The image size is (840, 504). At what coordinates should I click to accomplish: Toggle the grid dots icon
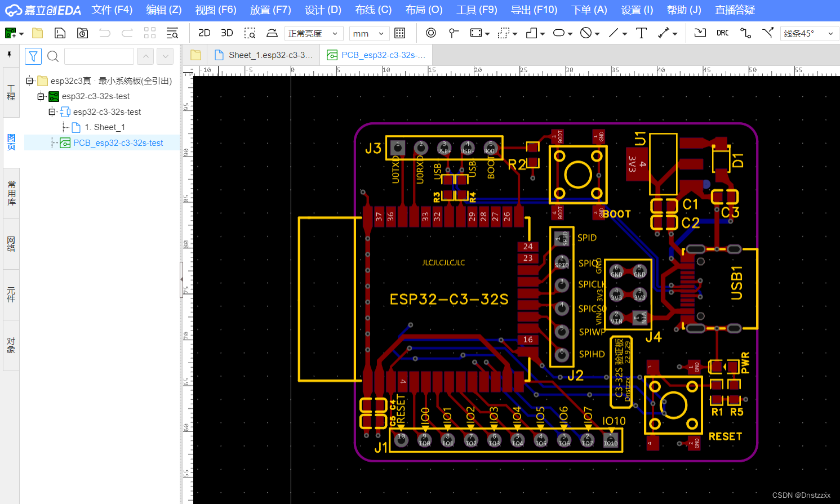pyautogui.click(x=400, y=33)
